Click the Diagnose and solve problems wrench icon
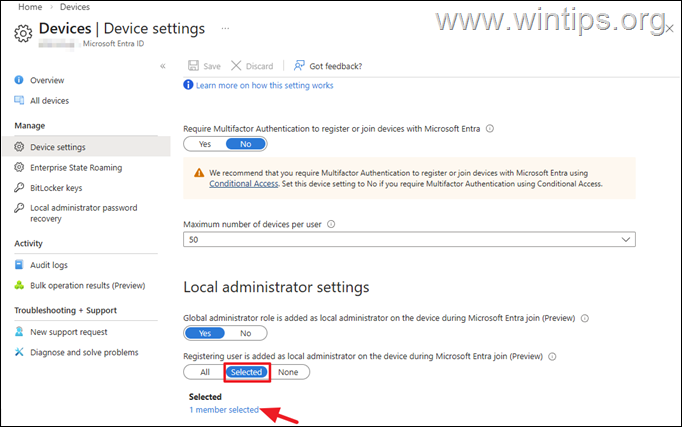Image resolution: width=682 pixels, height=427 pixels. point(19,352)
